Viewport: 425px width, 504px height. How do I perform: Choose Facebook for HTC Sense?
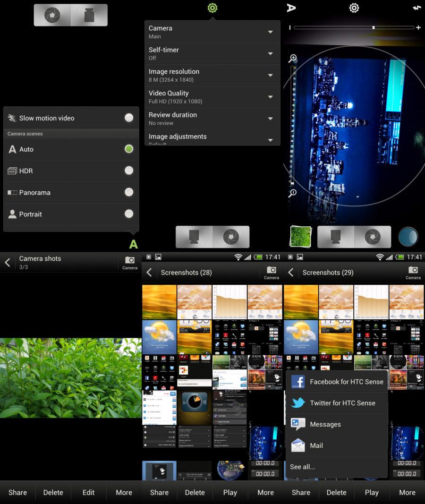point(337,382)
